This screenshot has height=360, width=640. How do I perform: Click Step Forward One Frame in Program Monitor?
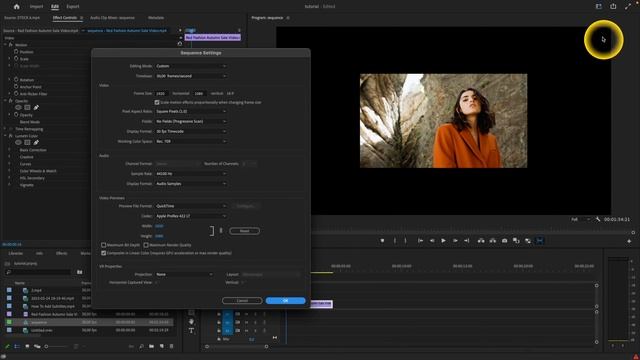click(455, 241)
